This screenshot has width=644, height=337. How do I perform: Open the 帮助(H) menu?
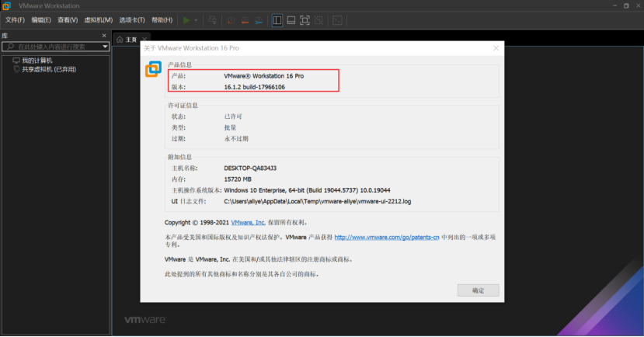coord(162,20)
